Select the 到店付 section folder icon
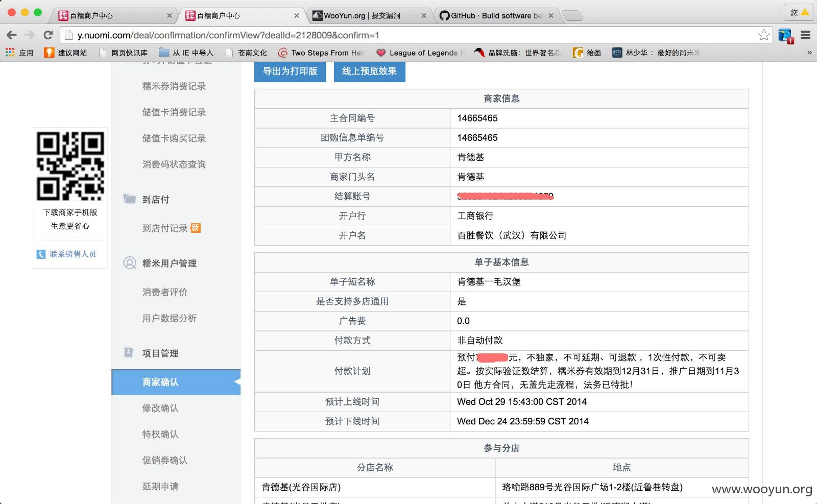Viewport: 817px width, 504px height. pos(130,199)
